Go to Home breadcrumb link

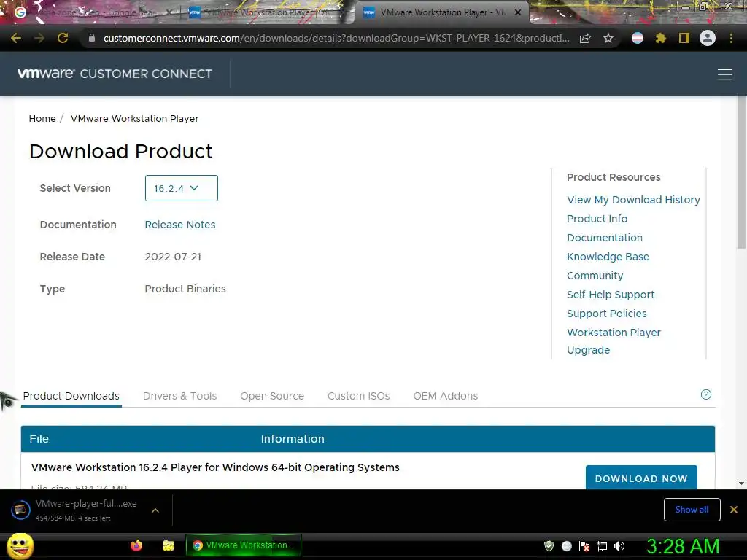(x=42, y=118)
